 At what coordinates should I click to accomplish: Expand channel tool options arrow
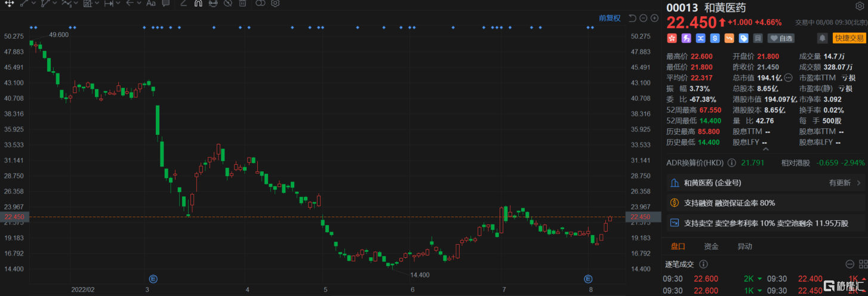(55, 3)
